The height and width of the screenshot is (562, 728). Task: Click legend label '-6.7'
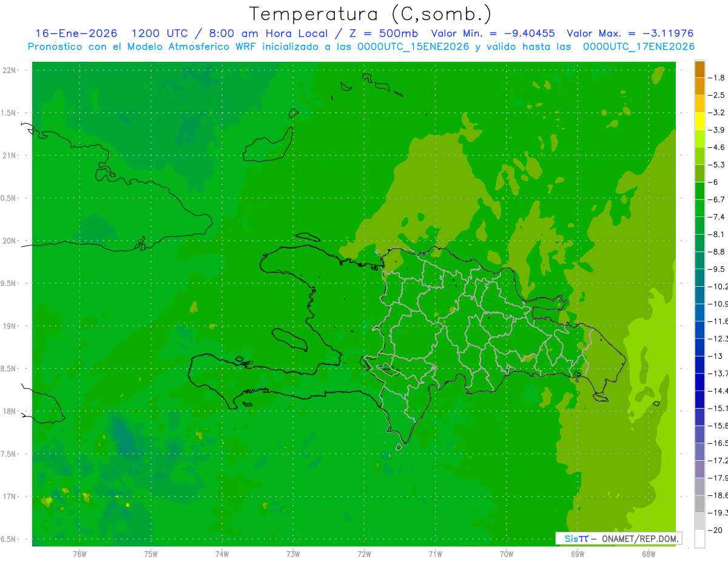click(x=716, y=199)
